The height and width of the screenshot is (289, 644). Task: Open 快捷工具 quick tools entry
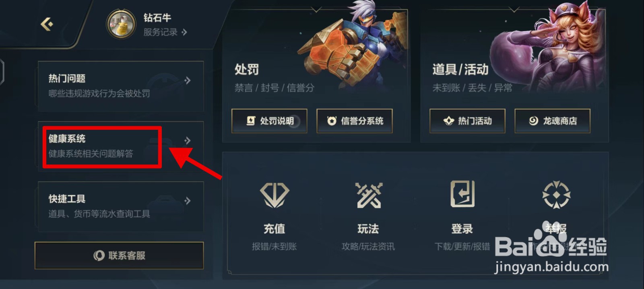[121, 207]
